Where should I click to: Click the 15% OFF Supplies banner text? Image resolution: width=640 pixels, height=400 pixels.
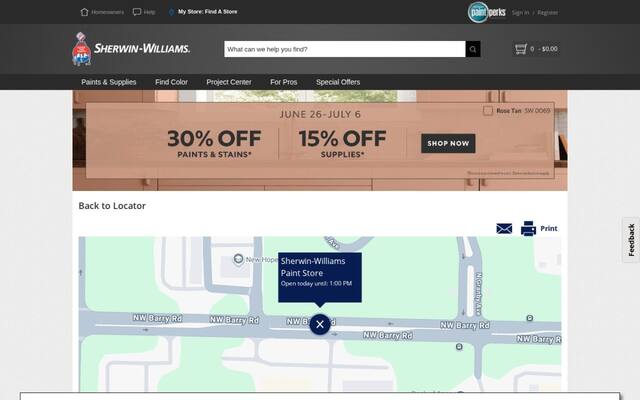click(342, 144)
